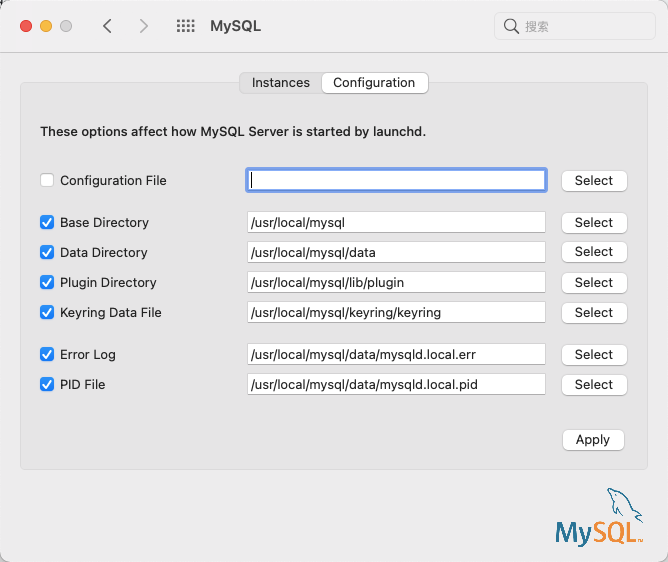Click Select for Keyring Data File
This screenshot has width=668, height=562.
click(594, 312)
